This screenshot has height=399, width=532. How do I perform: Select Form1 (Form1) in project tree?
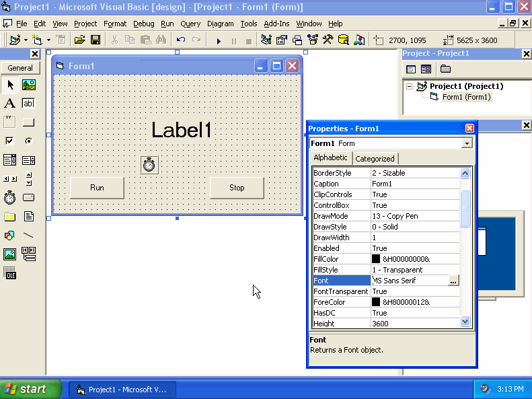tap(467, 97)
